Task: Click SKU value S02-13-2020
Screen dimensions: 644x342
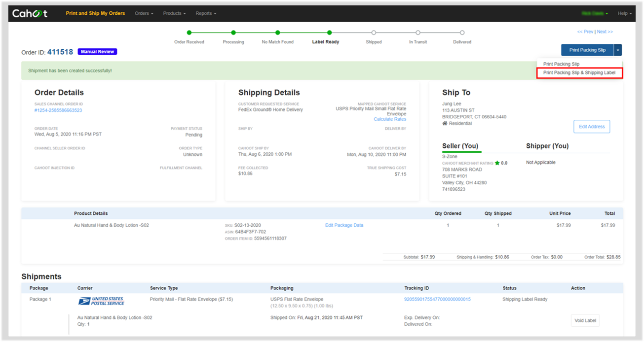Action: coord(248,225)
